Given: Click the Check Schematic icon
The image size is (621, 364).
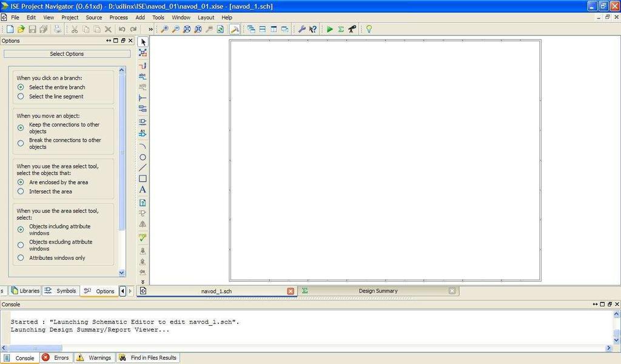Looking at the screenshot, I should coord(143,237).
